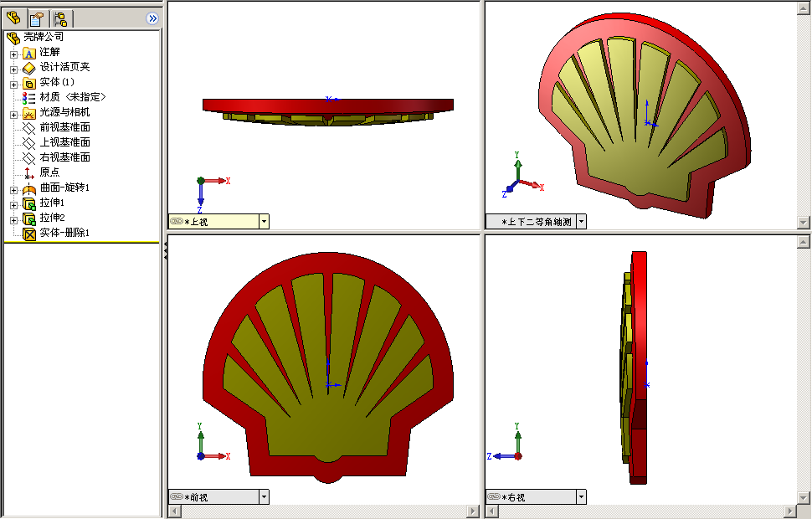
Task: Expand the 拉伸1 feature
Action: (13, 205)
